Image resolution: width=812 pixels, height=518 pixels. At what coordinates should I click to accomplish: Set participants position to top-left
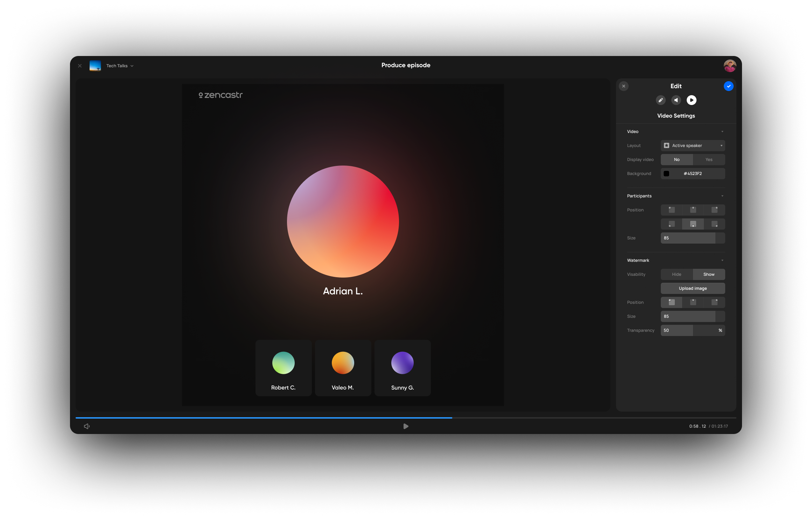[x=671, y=210]
